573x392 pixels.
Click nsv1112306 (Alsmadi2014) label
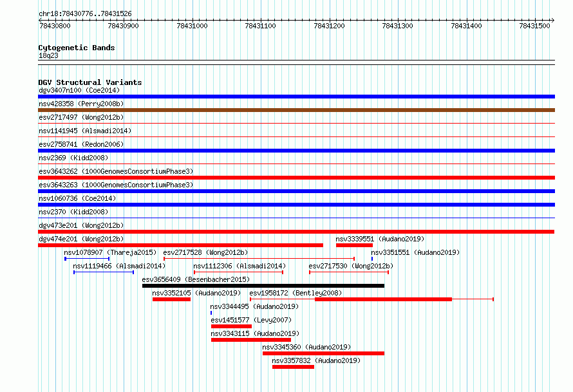click(240, 266)
